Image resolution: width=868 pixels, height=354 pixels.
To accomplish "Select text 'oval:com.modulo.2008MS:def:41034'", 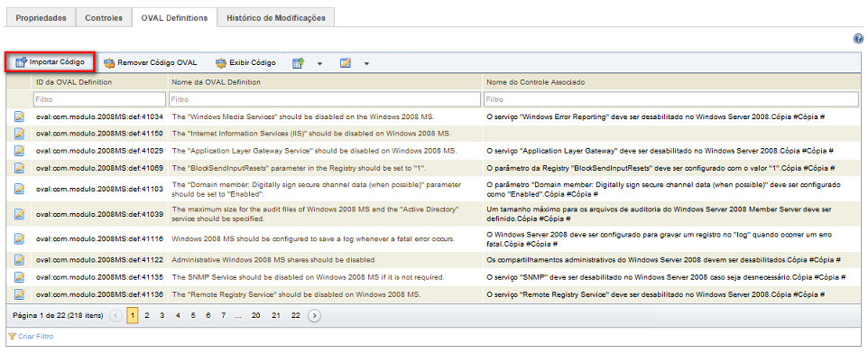I will coord(99,116).
